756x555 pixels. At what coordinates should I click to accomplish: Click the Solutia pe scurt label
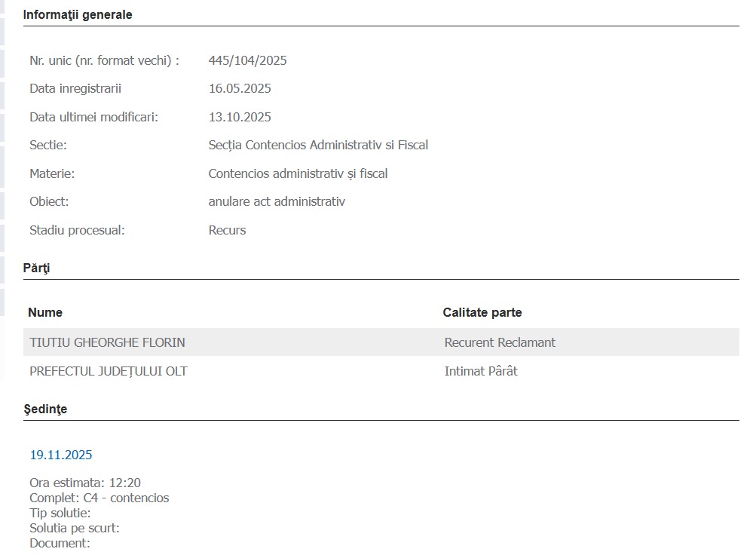(75, 528)
